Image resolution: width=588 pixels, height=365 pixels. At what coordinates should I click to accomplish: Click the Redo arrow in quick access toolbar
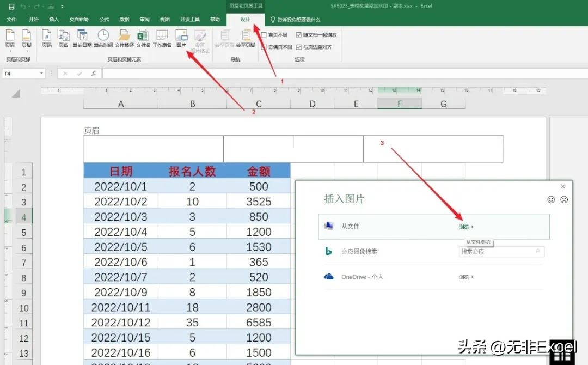[x=37, y=7]
